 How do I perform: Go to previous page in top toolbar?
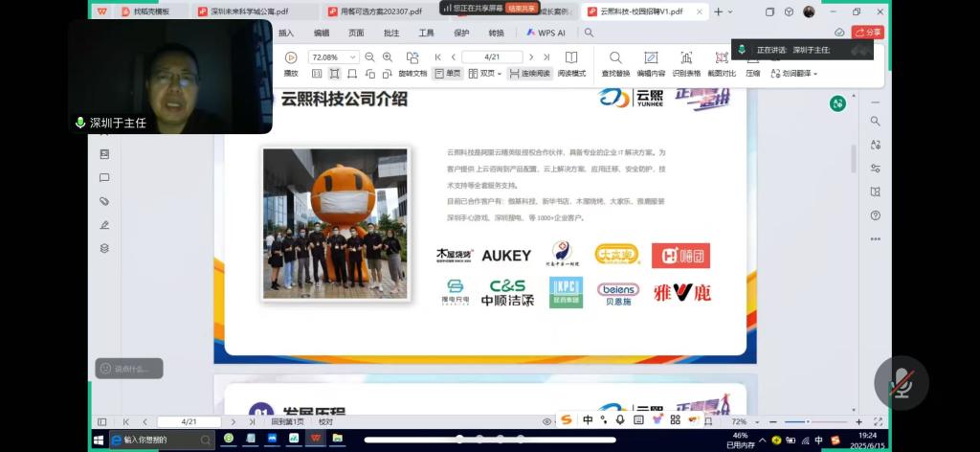point(453,56)
